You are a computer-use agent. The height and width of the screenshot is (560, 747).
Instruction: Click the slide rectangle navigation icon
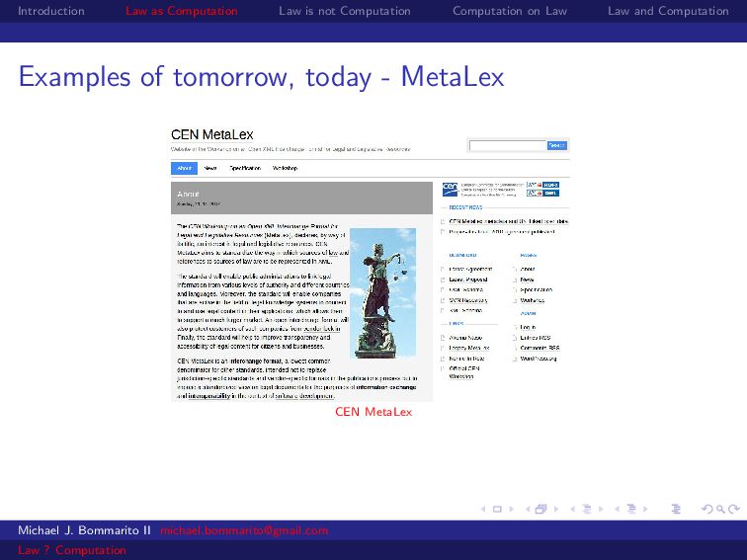click(x=497, y=509)
